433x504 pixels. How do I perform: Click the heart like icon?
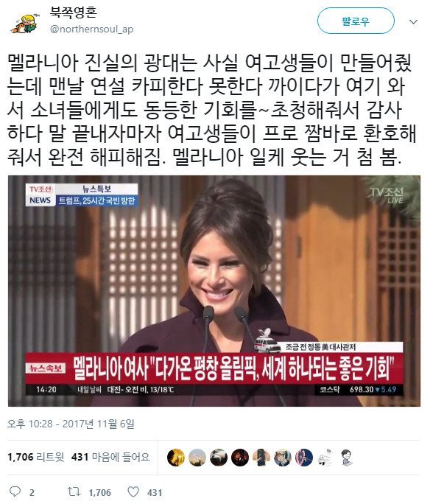133,491
